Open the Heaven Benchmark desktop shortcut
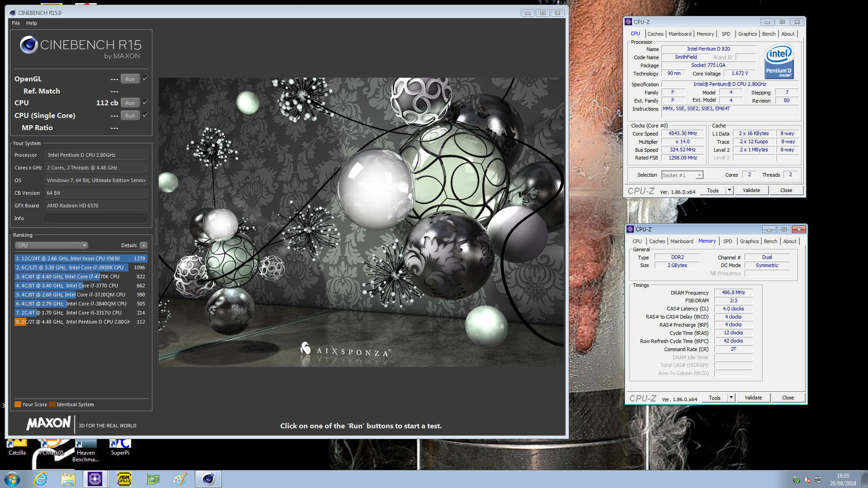 [85, 451]
